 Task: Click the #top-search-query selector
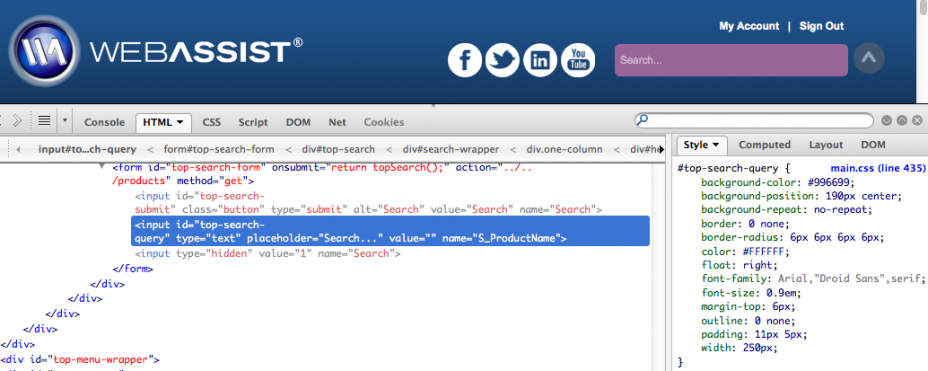[x=729, y=168]
